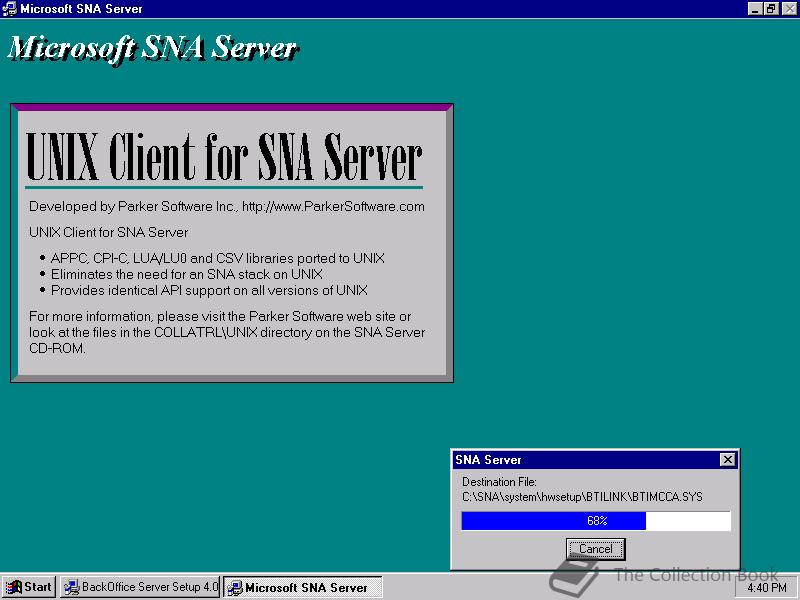800x600 pixels.
Task: Close the SNA Server progress dialog
Action: (x=728, y=460)
